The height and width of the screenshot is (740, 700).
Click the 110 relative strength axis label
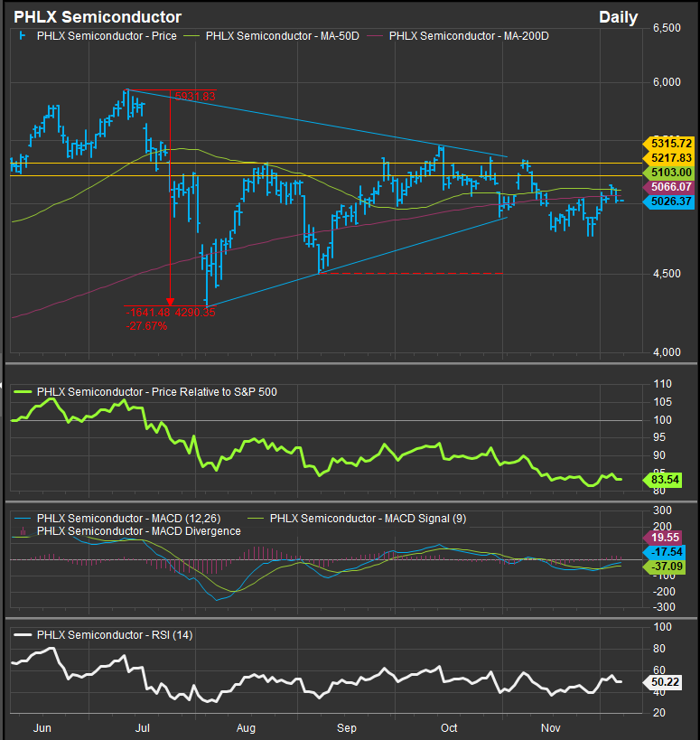663,384
